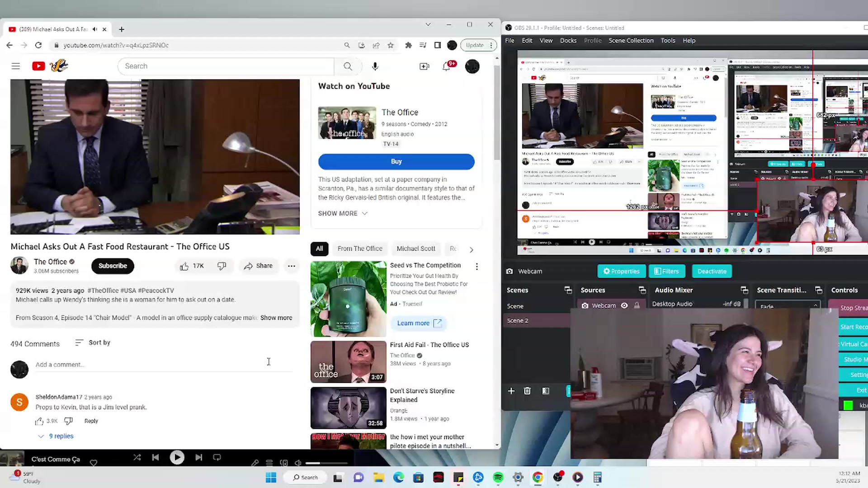Click the YouTube search magnifier button
Viewport: 868px width, 488px height.
(x=348, y=66)
